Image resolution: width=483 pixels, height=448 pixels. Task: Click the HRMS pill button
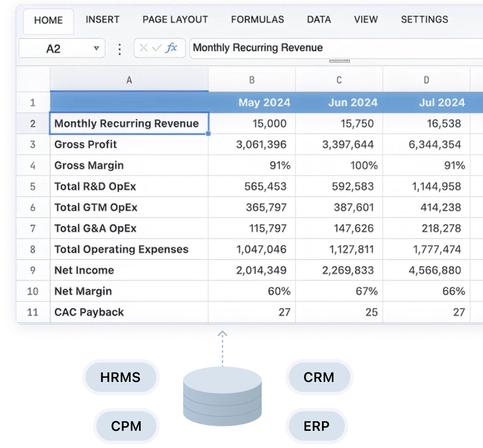click(120, 377)
